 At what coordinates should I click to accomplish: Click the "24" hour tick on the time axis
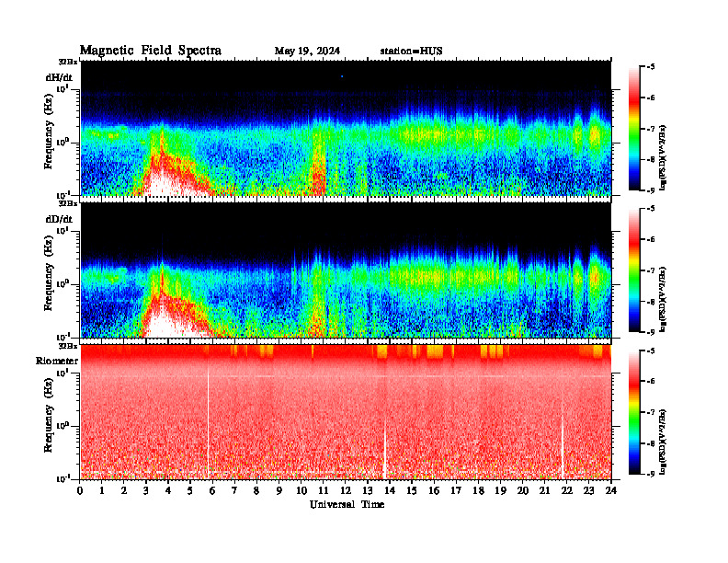611,490
